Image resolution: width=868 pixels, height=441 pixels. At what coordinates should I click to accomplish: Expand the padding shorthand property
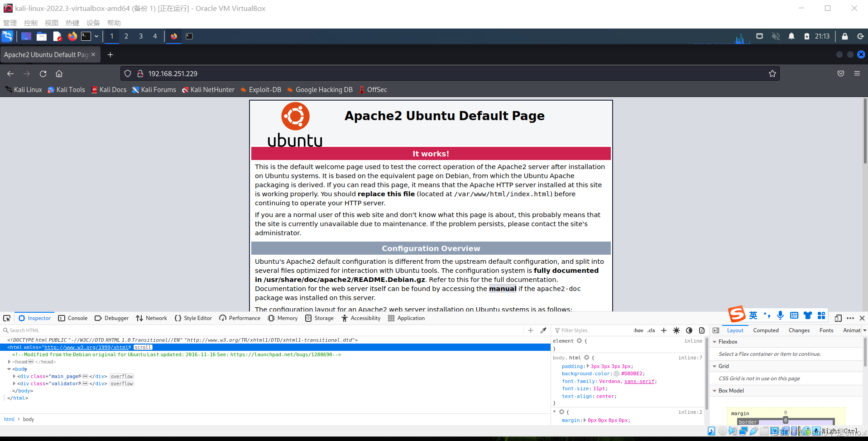(x=588, y=366)
